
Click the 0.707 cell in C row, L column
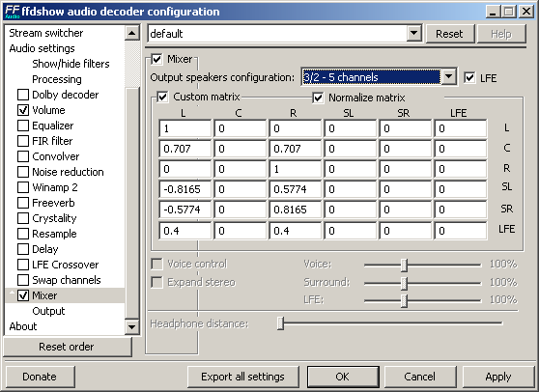point(184,149)
